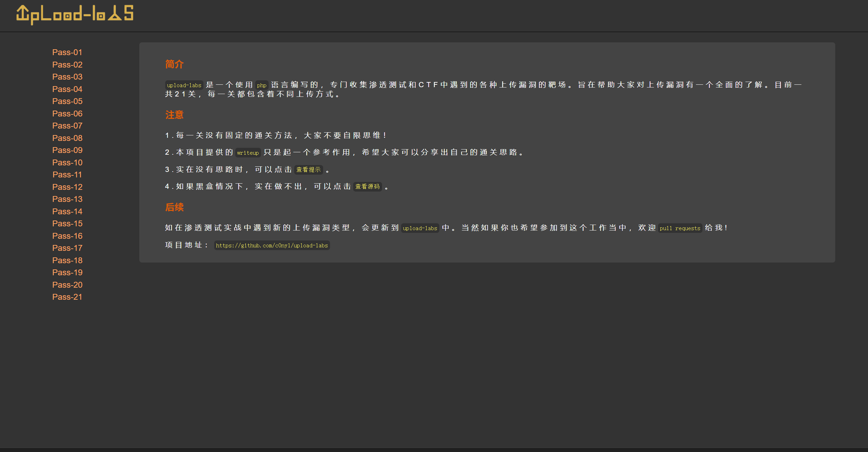Screen dimensions: 868x452
Task: Open the Pass-05 level
Action: 67,101
